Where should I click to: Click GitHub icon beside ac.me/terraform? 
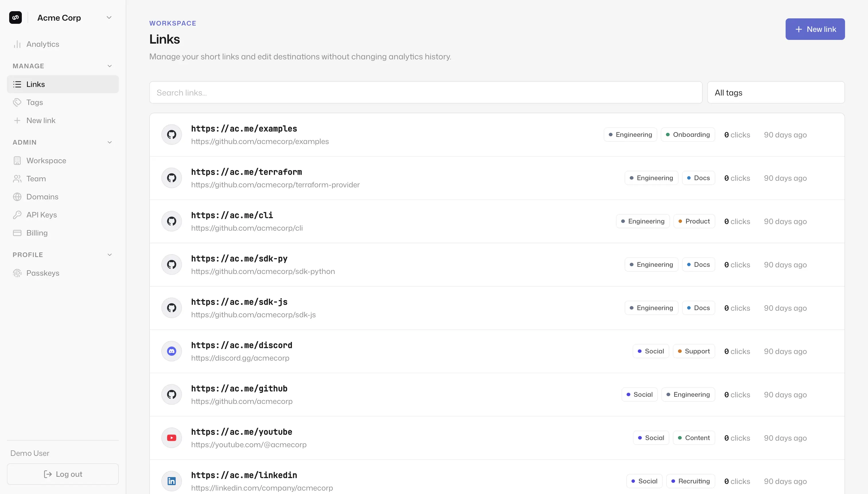172,178
